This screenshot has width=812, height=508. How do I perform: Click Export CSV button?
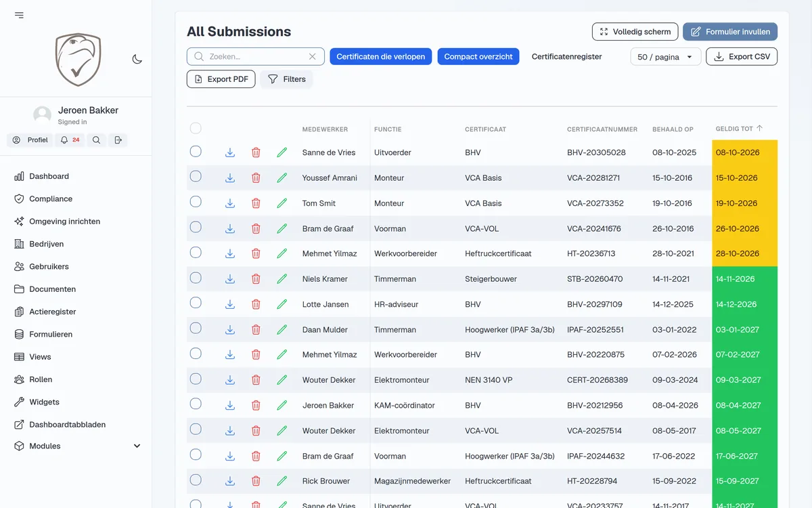pos(742,57)
